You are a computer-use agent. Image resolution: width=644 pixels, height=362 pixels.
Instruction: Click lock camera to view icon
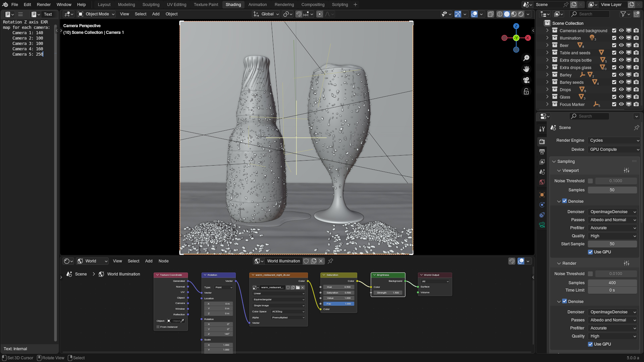pos(526,92)
